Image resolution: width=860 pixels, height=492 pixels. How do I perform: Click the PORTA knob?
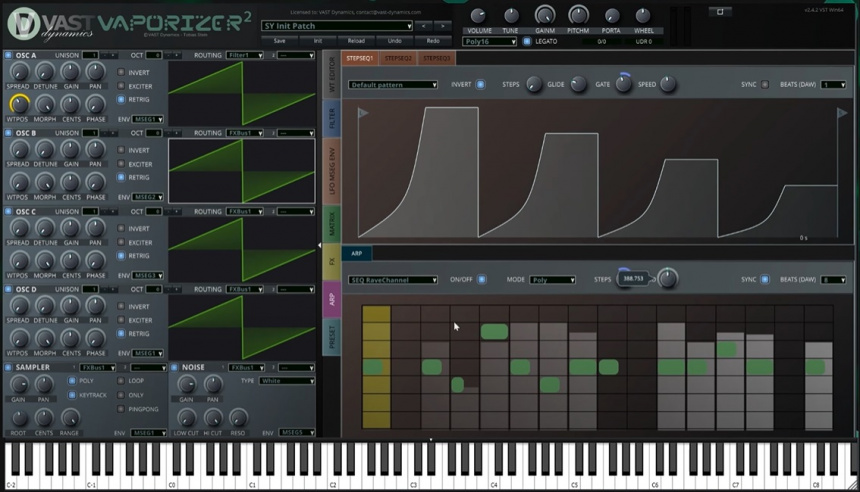tap(612, 15)
